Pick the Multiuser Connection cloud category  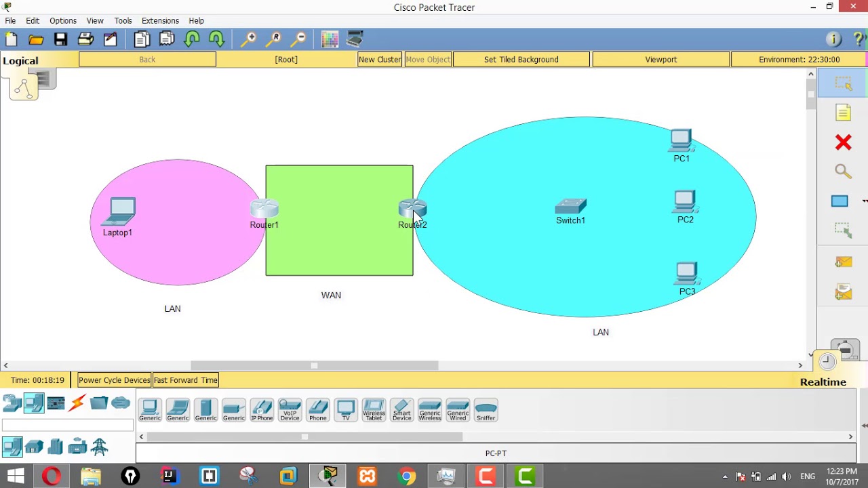point(121,403)
